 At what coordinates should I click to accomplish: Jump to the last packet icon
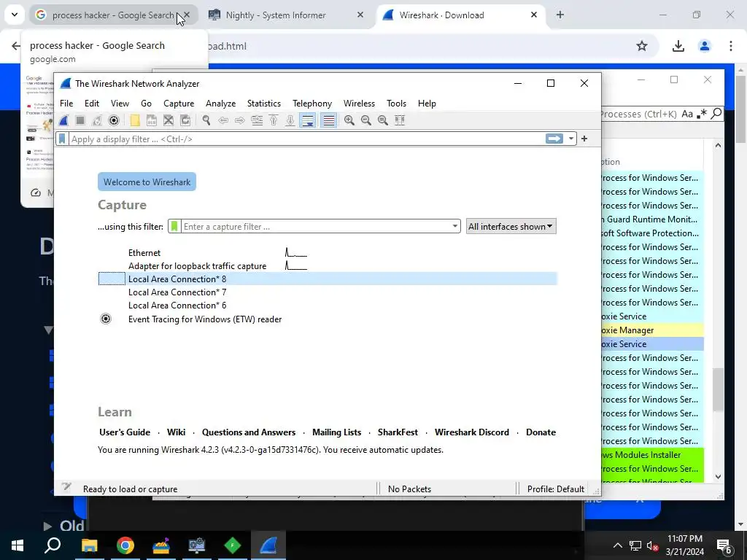click(290, 120)
